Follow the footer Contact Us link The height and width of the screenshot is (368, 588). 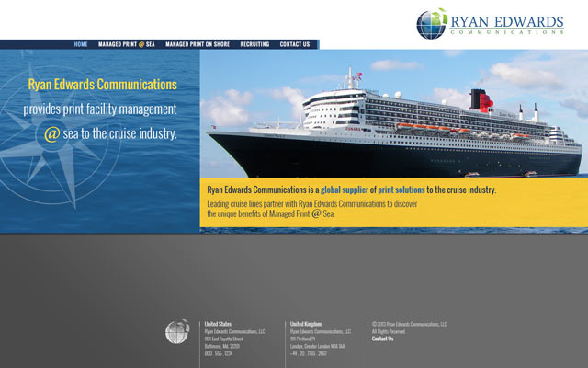point(382,339)
